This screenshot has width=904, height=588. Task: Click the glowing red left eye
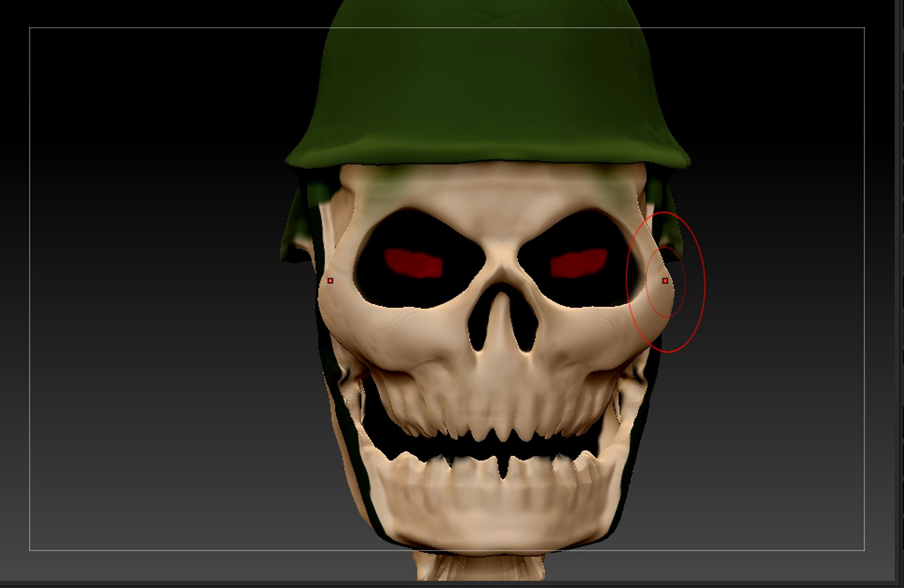coord(414,261)
